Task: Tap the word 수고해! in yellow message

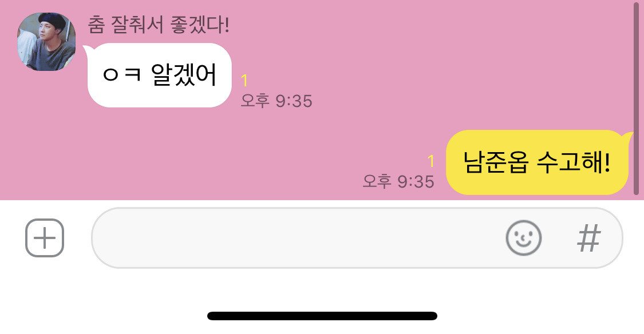Action: pos(574,162)
